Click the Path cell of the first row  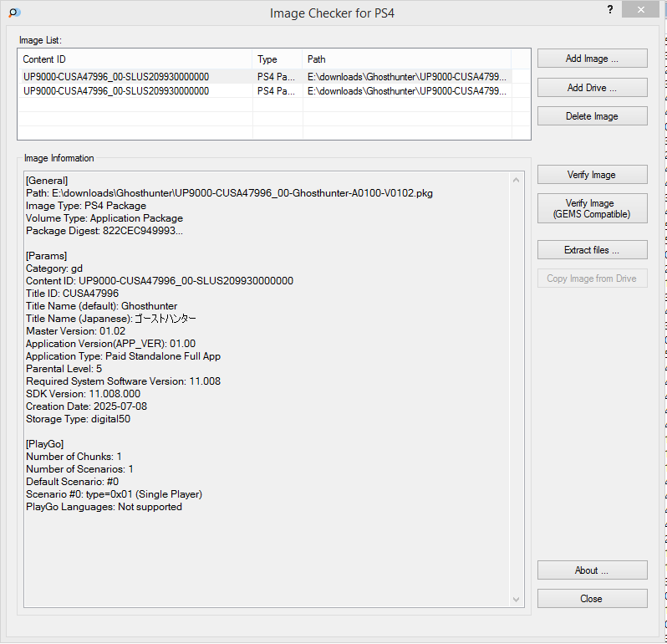pyautogui.click(x=407, y=77)
